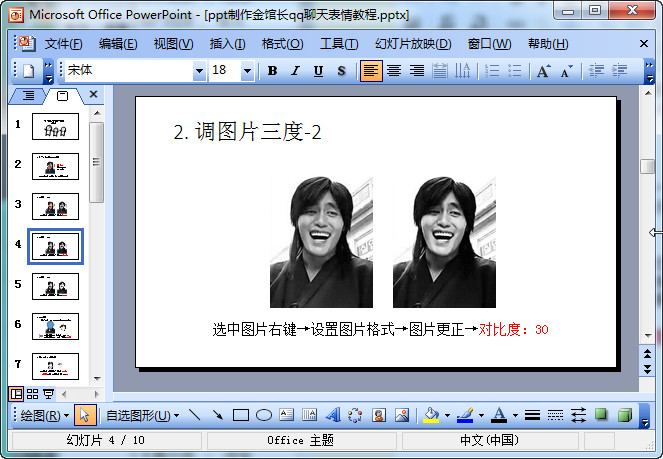Open Line Color dropdown arrow
663x459 pixels.
[481, 415]
